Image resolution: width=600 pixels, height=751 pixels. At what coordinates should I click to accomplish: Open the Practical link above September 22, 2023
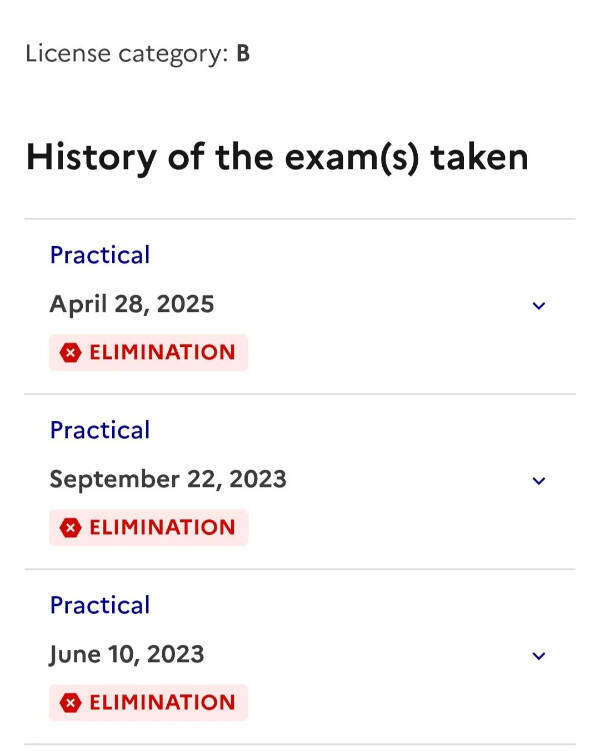tap(100, 430)
